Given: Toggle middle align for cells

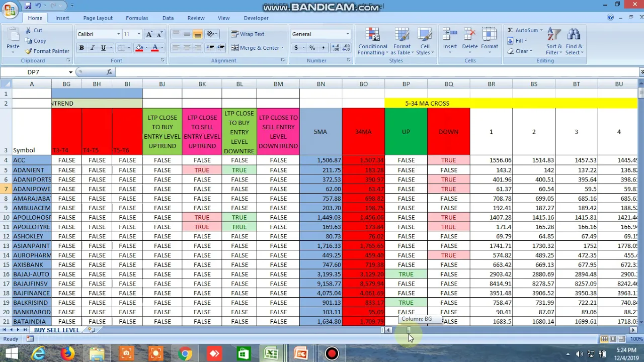Looking at the screenshot, I should click(x=187, y=34).
